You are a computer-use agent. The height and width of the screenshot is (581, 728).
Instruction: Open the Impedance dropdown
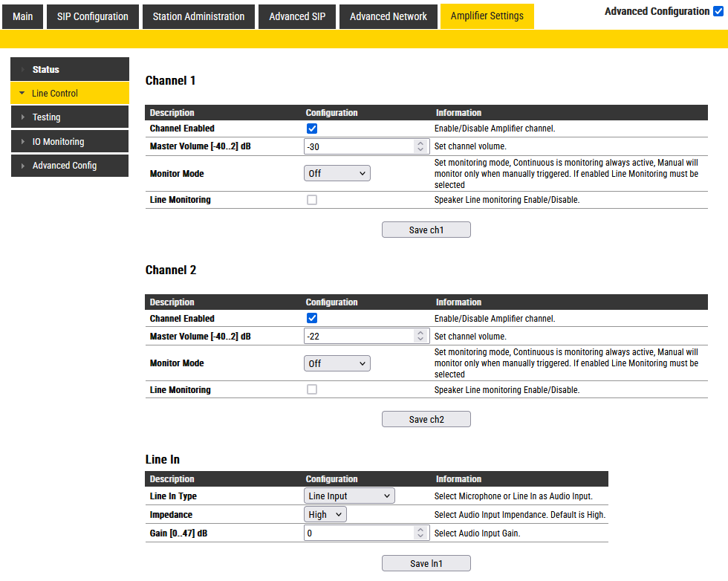coord(325,514)
